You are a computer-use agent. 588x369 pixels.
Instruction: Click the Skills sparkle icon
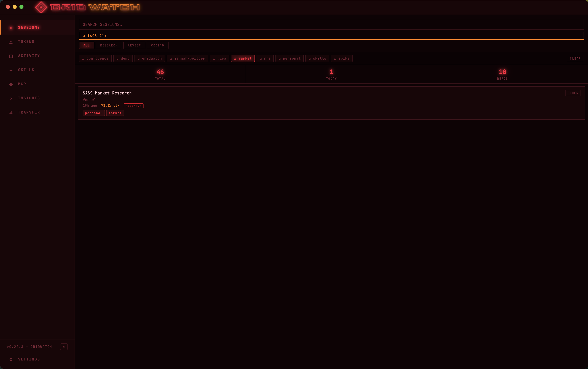tap(11, 70)
